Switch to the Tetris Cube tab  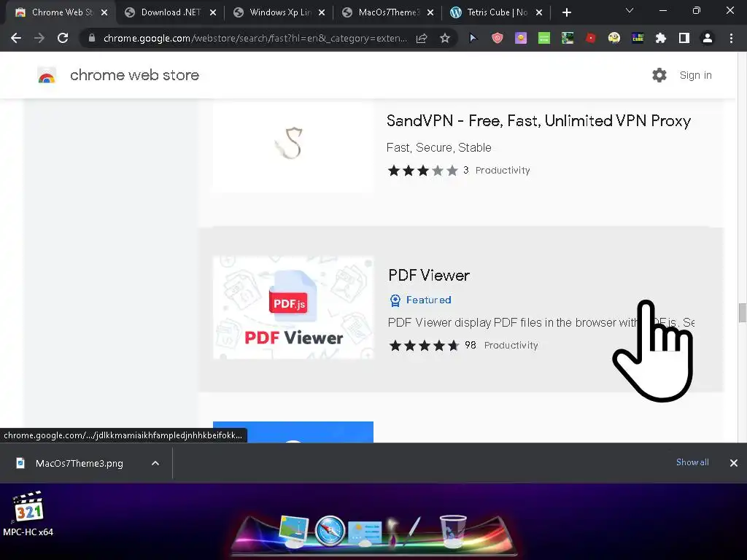497,12
